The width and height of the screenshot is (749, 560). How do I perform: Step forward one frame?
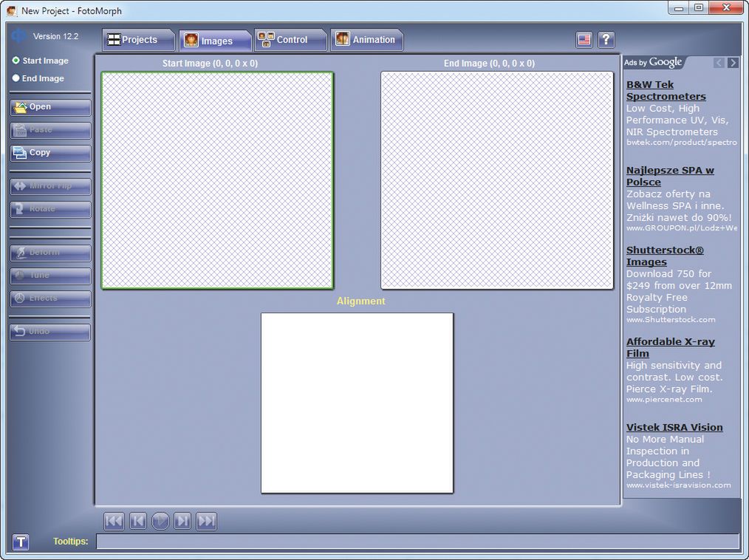[x=182, y=521]
